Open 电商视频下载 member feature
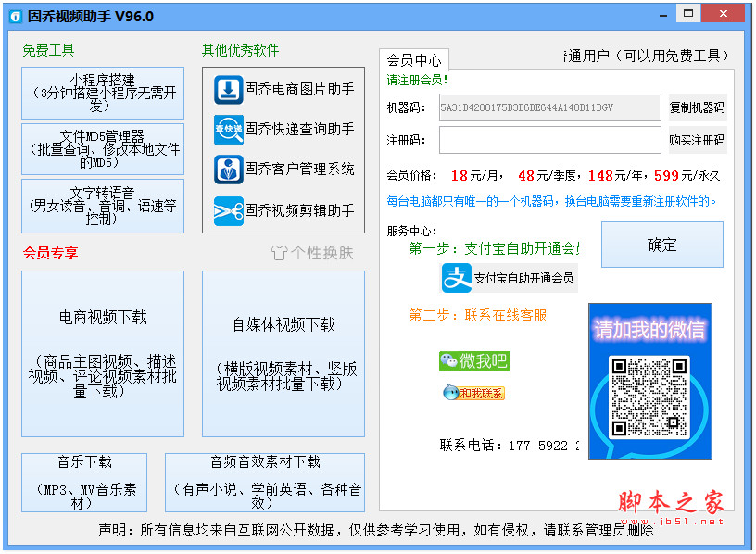 pyautogui.click(x=103, y=354)
